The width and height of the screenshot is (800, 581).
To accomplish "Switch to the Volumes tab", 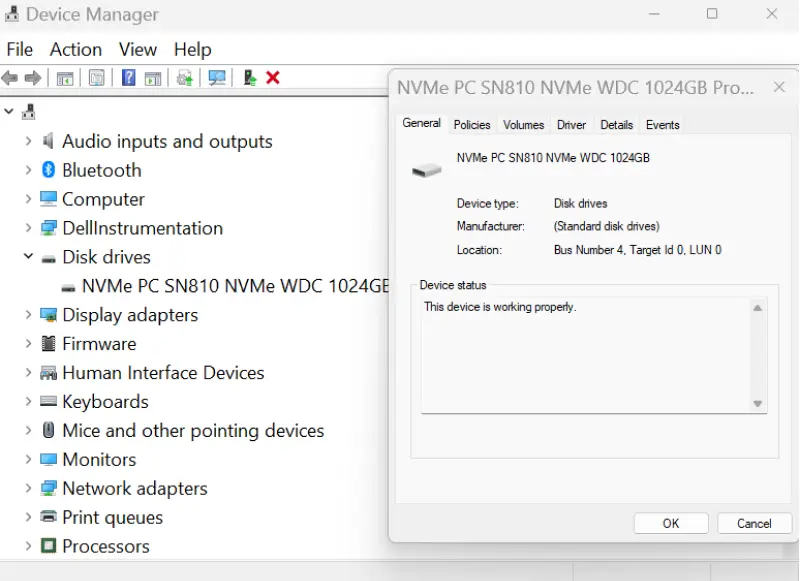I will (x=523, y=124).
